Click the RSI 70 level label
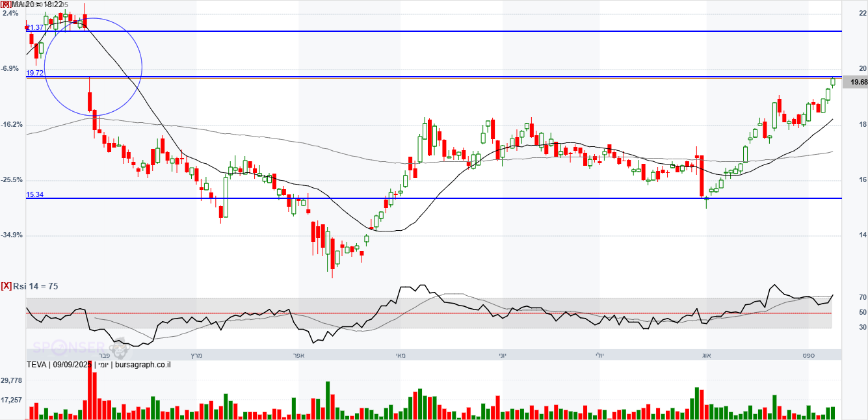868x420 pixels. click(x=862, y=298)
